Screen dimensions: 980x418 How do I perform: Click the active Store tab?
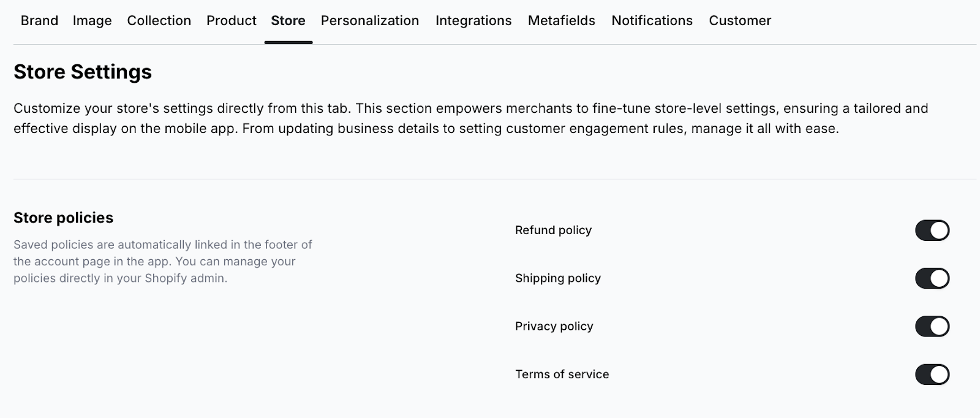pos(288,21)
